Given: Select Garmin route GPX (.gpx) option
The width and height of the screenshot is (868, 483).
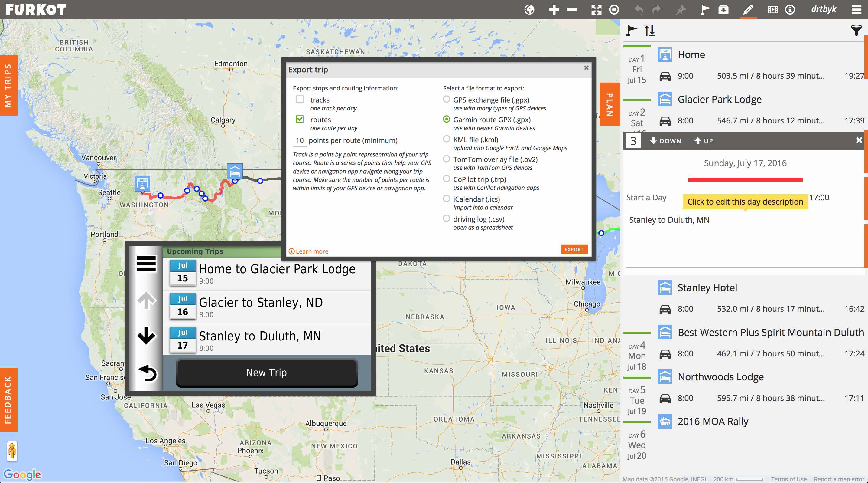Looking at the screenshot, I should point(446,119).
